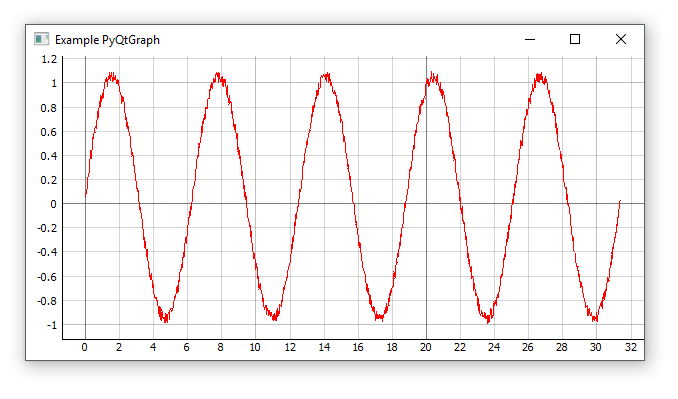The width and height of the screenshot is (678, 399).
Task: Click the y-axis tick label 0
Action: (x=53, y=204)
